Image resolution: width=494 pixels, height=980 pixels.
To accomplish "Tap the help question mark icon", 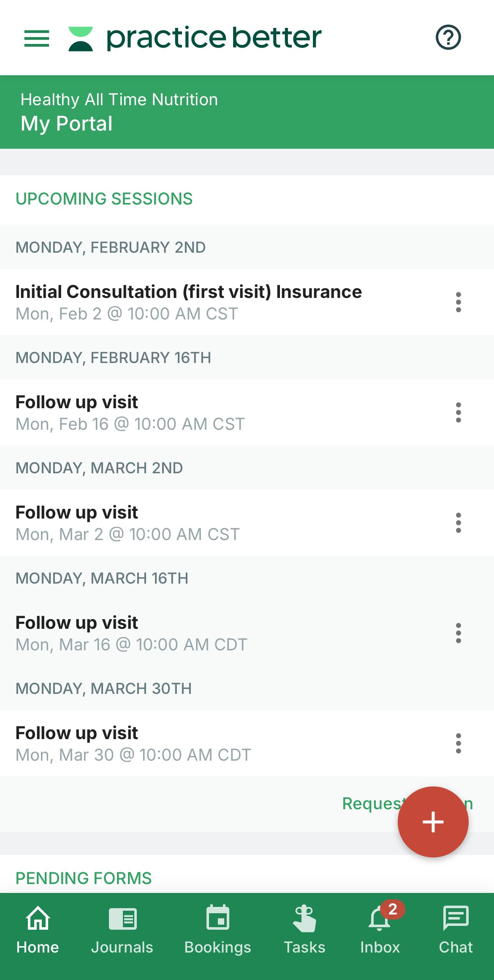I will [x=448, y=38].
